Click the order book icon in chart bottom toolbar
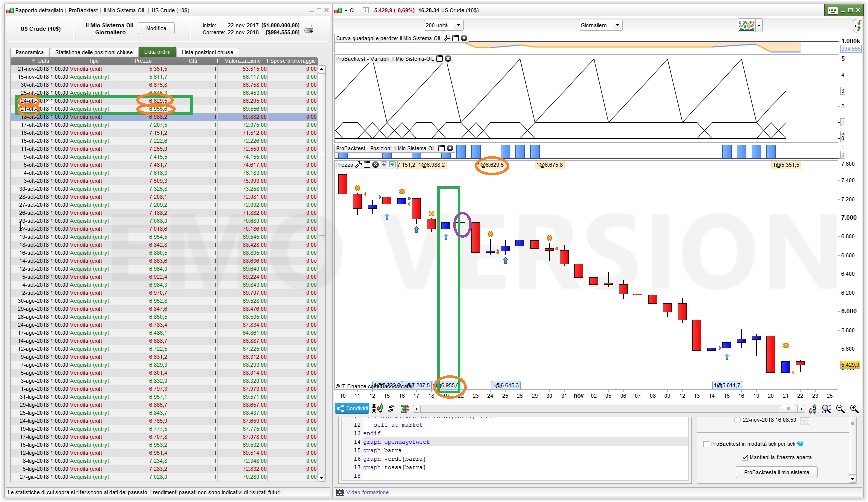Viewport: 868px width, 502px height. tap(405, 409)
